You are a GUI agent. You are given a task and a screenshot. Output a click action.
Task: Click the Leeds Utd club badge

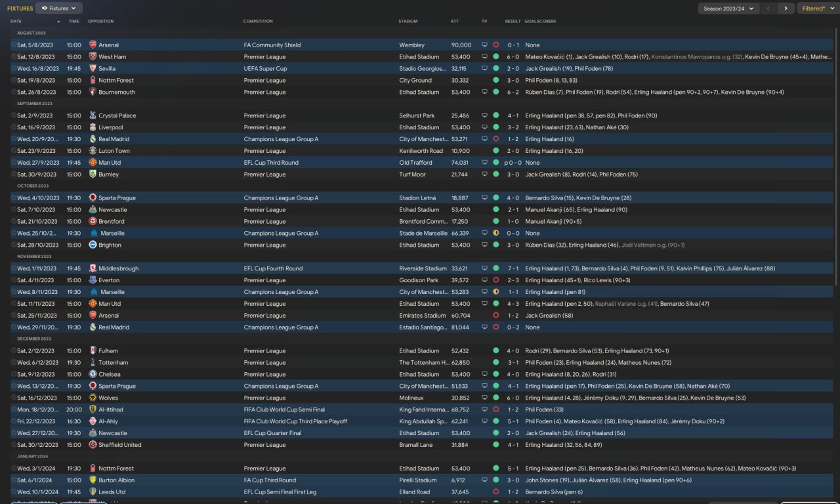coord(93,492)
